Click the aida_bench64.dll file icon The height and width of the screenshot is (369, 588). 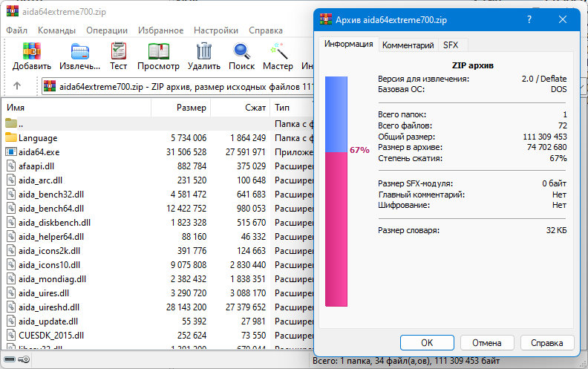[x=11, y=208]
